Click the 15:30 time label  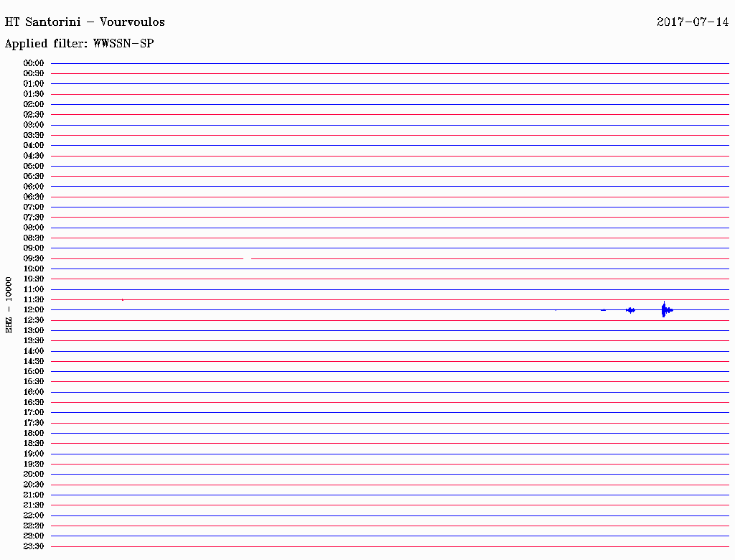[x=34, y=382]
